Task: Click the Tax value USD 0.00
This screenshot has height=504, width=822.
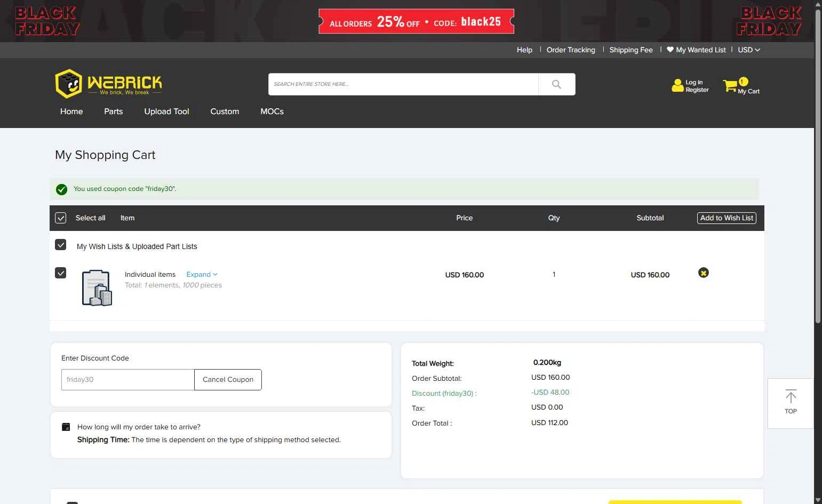Action: point(547,407)
